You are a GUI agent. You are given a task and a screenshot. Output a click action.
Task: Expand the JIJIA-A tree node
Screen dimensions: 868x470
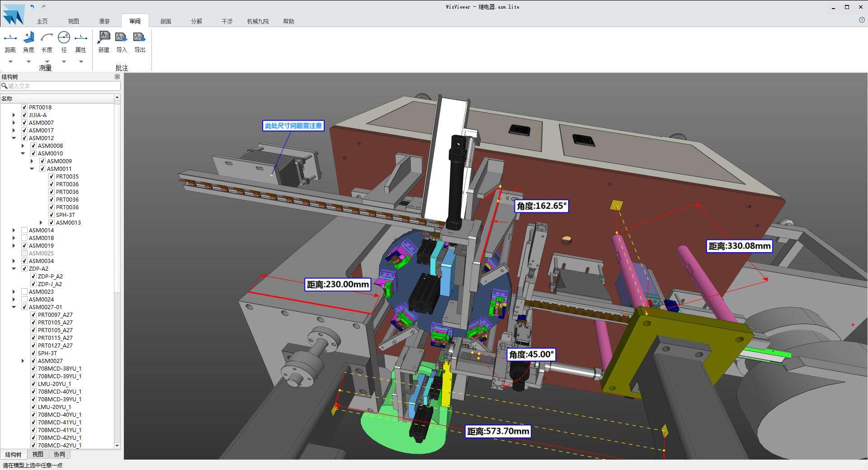coord(14,115)
